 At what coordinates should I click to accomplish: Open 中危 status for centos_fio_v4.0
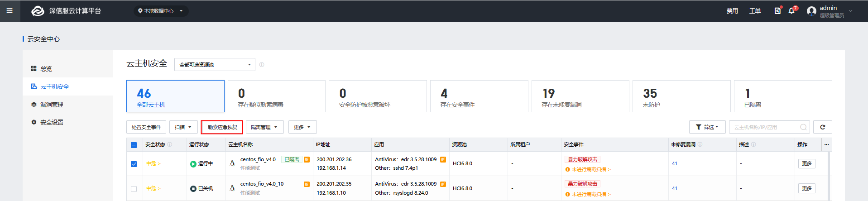153,163
